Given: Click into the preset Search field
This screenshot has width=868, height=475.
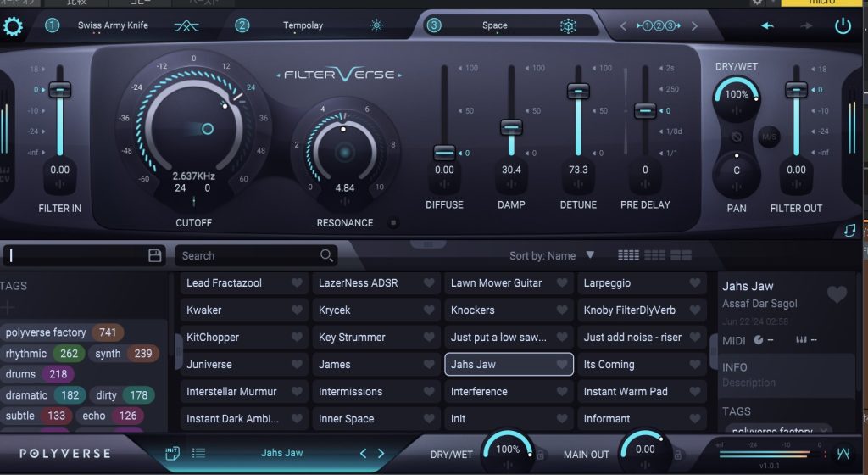Looking at the screenshot, I should point(248,255).
